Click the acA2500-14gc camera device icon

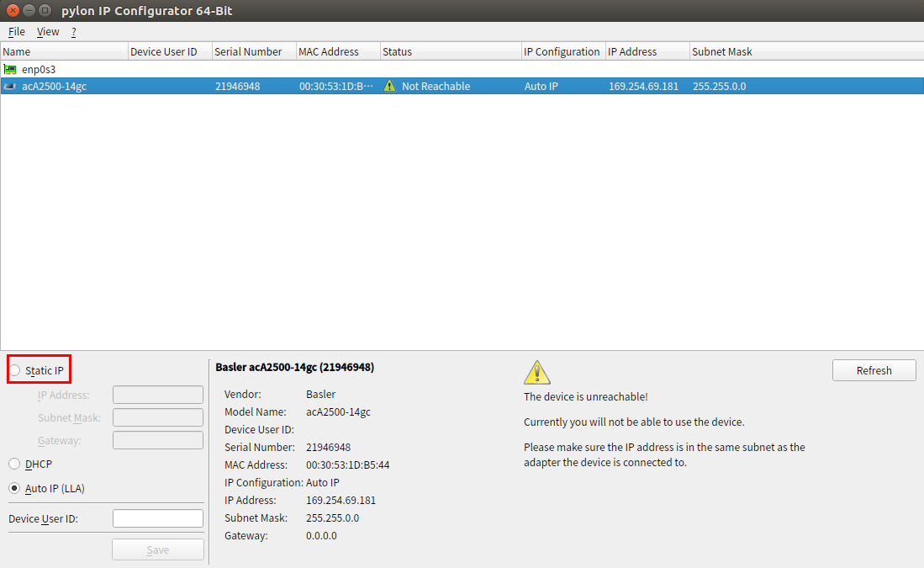pyautogui.click(x=9, y=86)
